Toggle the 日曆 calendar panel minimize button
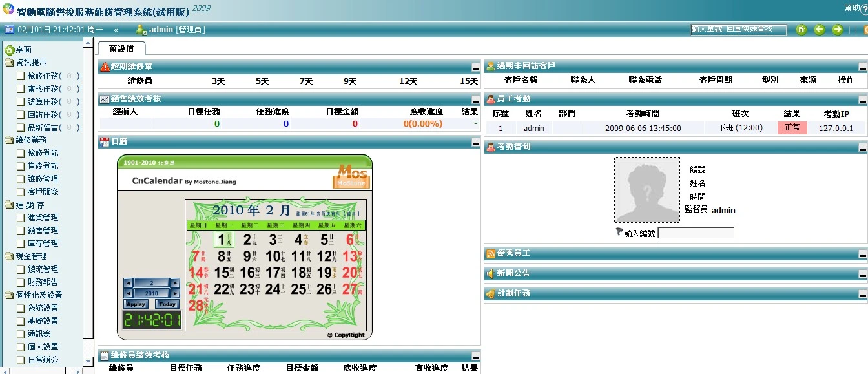 (x=475, y=141)
